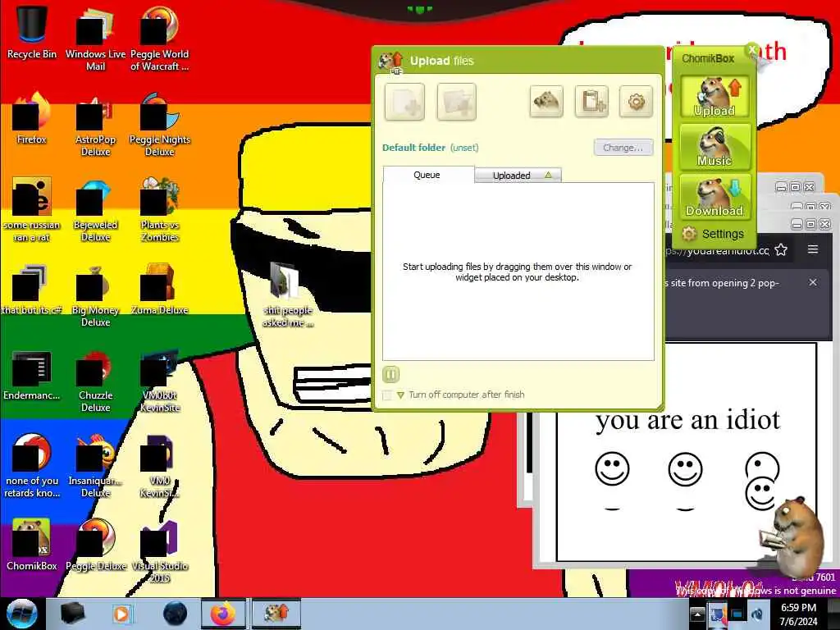Click the paste from clipboard upload button

(x=591, y=101)
